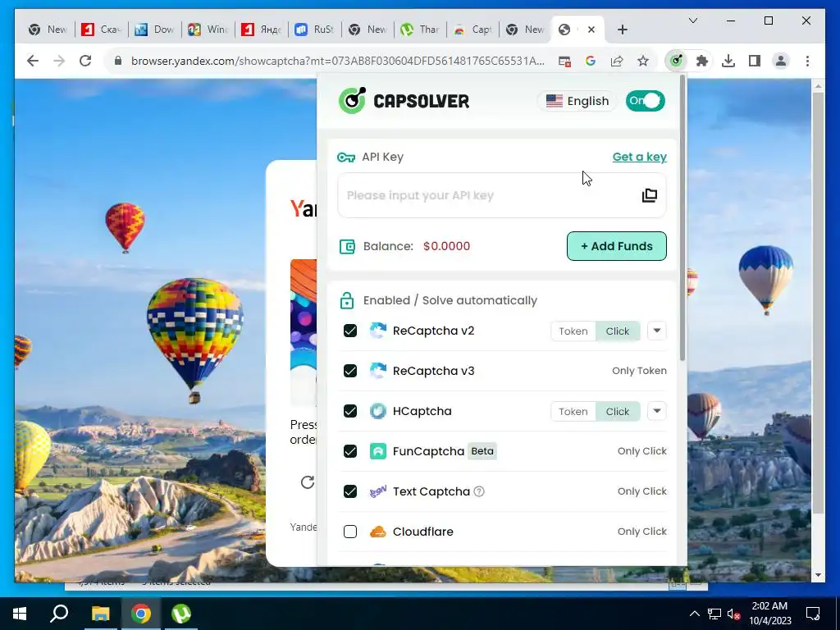This screenshot has width=840, height=630.
Task: Switch to the Winc tab
Action: point(208,30)
